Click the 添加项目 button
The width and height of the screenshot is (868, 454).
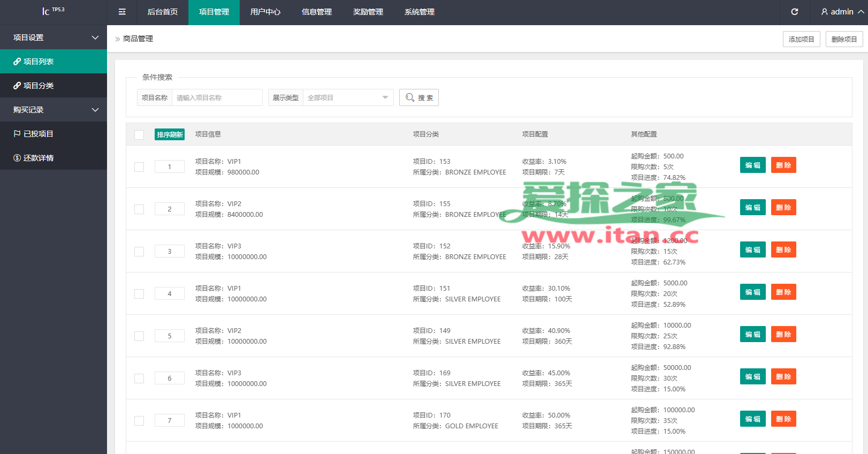802,39
